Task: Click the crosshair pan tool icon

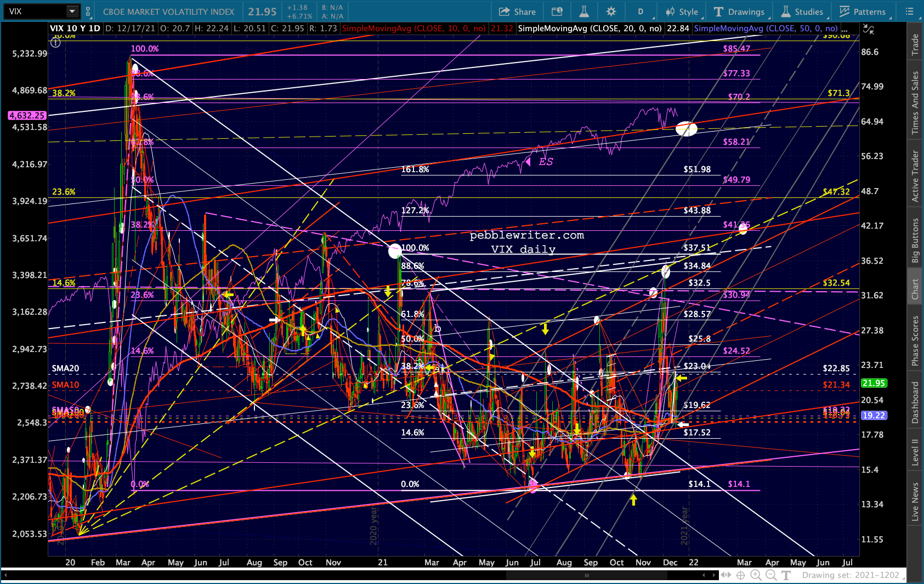Action: click(x=740, y=575)
